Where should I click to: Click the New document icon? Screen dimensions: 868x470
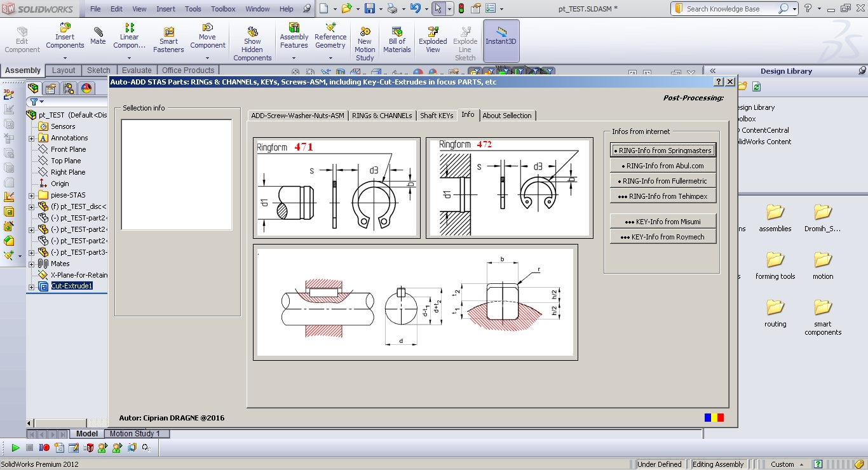[324, 9]
